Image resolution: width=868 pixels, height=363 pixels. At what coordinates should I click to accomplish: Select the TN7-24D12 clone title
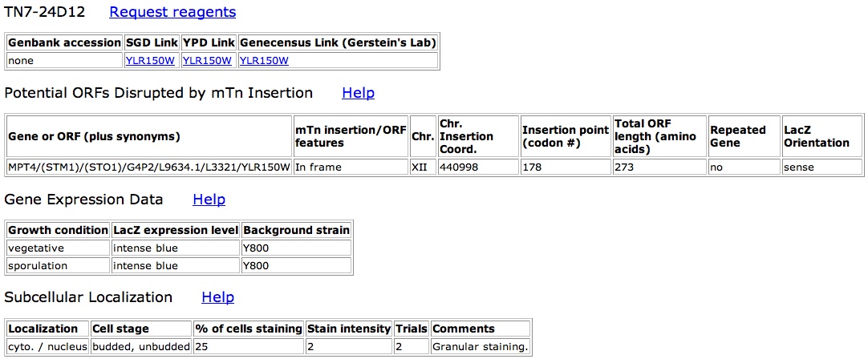(x=45, y=12)
